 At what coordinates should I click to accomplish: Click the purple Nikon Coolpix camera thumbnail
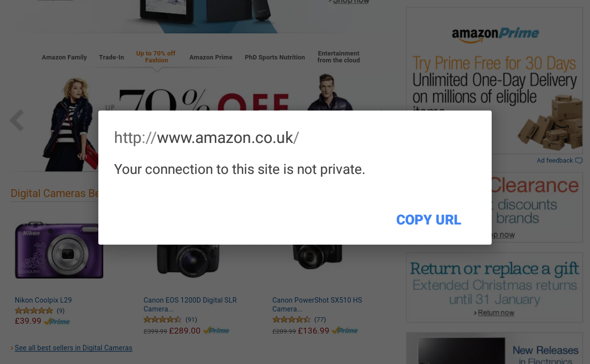click(x=58, y=250)
